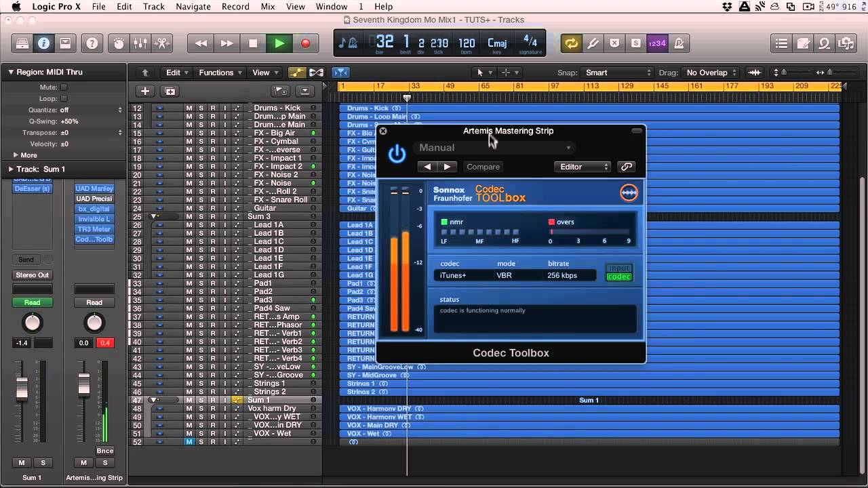Click the Inspector info button
This screenshot has width=868, height=488.
tap(43, 43)
